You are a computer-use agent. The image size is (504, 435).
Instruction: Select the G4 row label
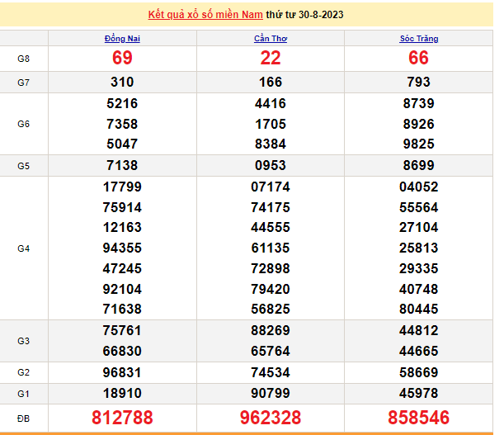pos(24,248)
